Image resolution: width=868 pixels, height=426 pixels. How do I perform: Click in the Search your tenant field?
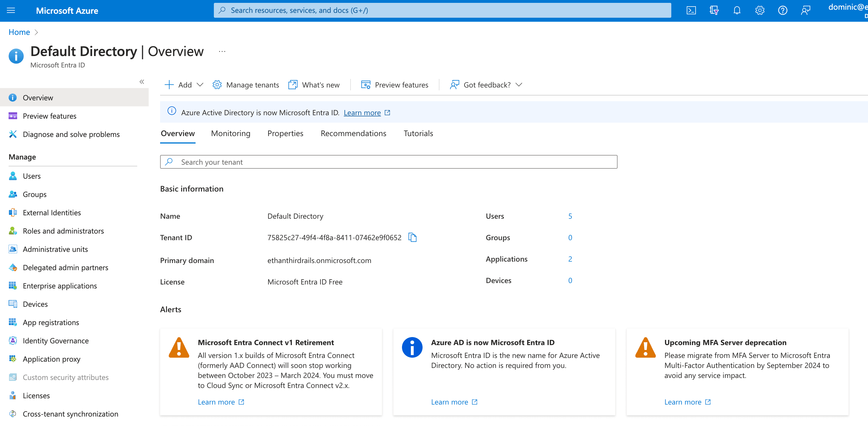click(x=389, y=162)
